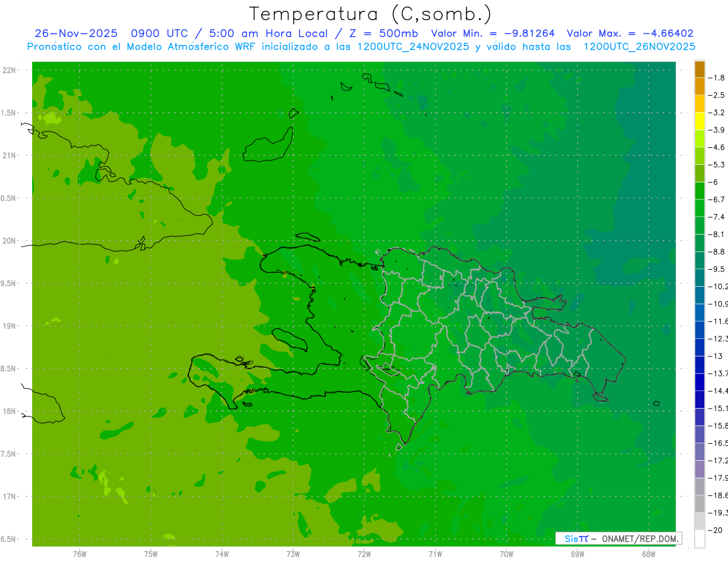
Task: Click the legend swatch between -6 and -6.7
Action: 699,190
